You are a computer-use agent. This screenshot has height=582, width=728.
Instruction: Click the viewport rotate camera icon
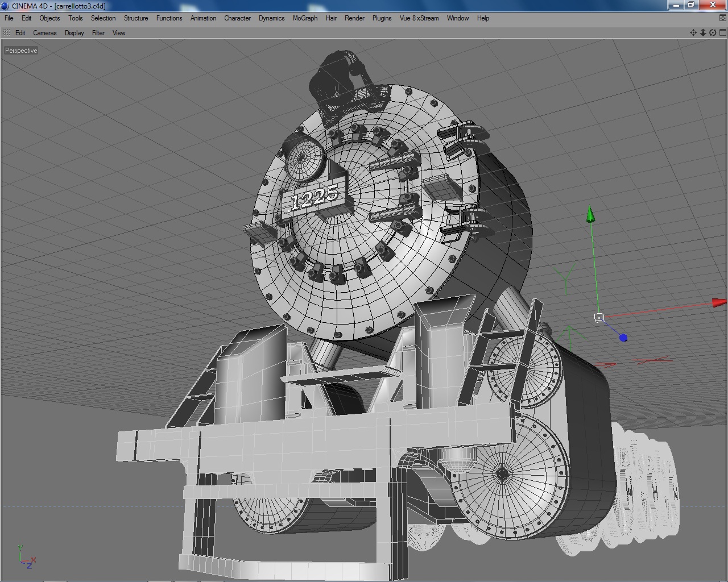(713, 33)
